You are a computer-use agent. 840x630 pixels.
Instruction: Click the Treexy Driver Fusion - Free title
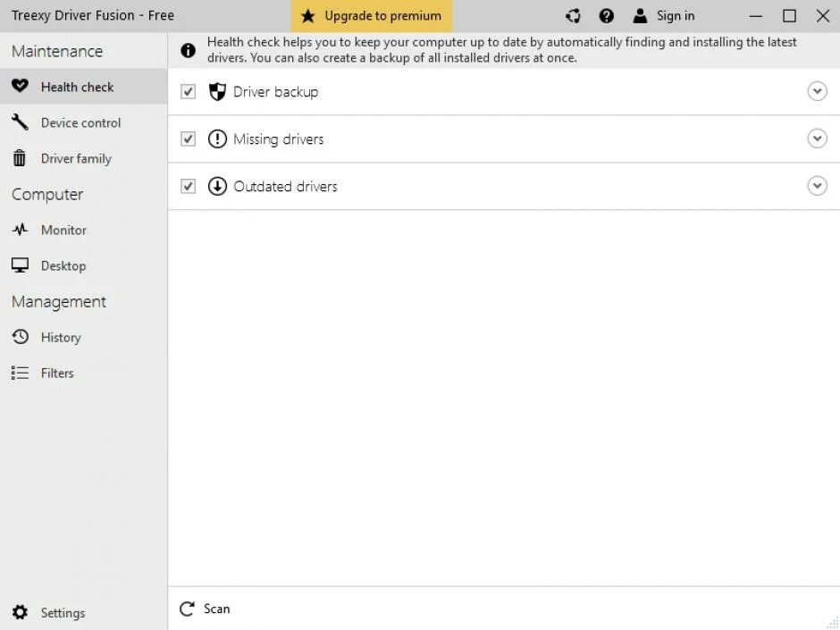click(x=93, y=15)
